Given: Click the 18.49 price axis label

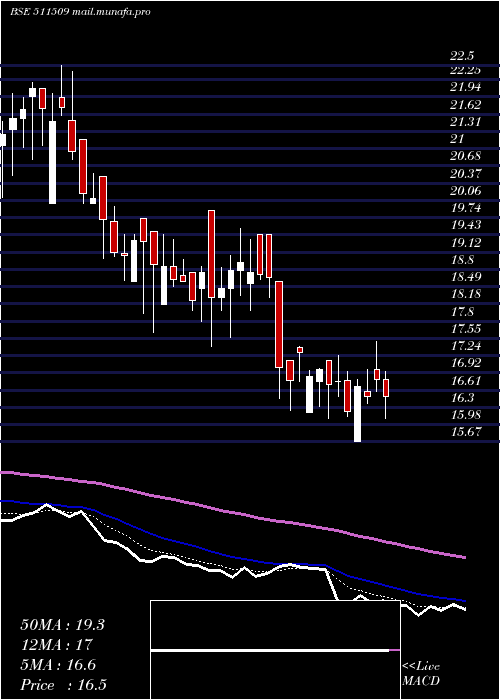Looking at the screenshot, I should (x=465, y=277).
